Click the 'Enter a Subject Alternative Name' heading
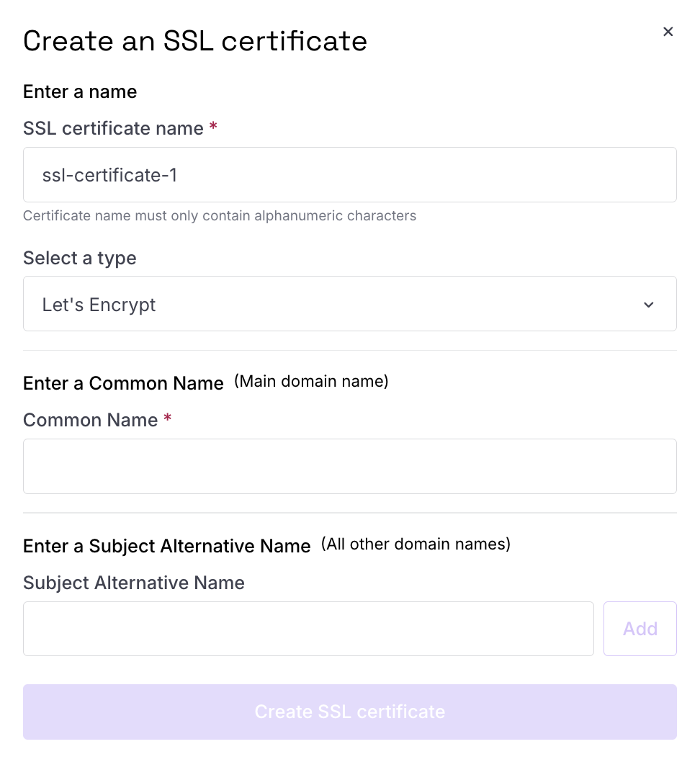This screenshot has height=762, width=700. click(x=166, y=546)
